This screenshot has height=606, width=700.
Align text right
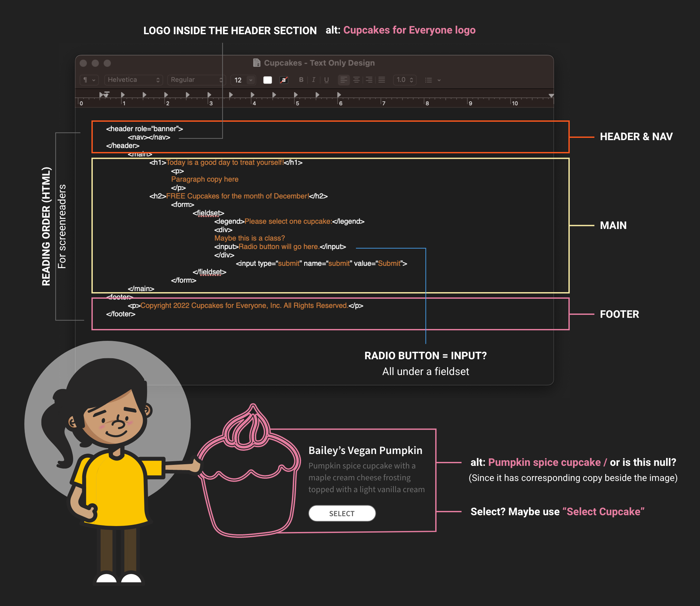[x=369, y=80]
